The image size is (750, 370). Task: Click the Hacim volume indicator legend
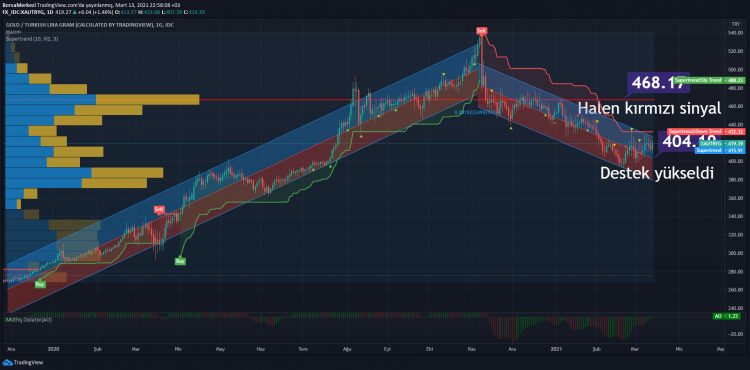(11, 32)
